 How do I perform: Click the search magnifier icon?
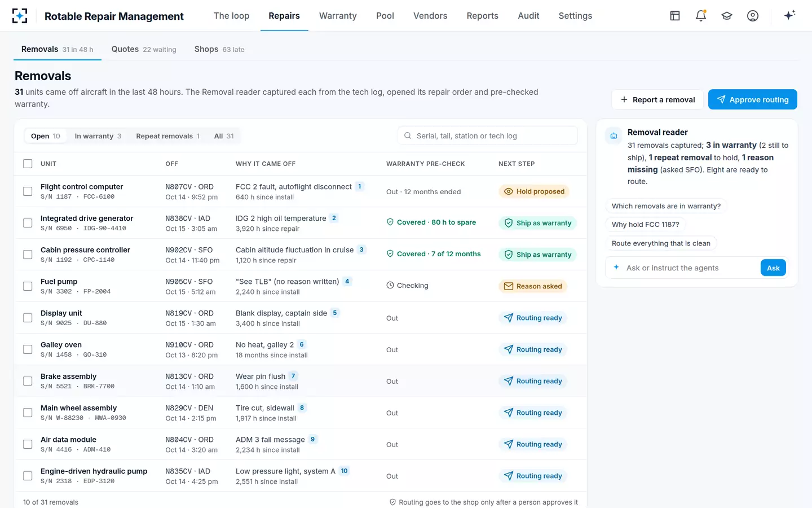click(408, 135)
